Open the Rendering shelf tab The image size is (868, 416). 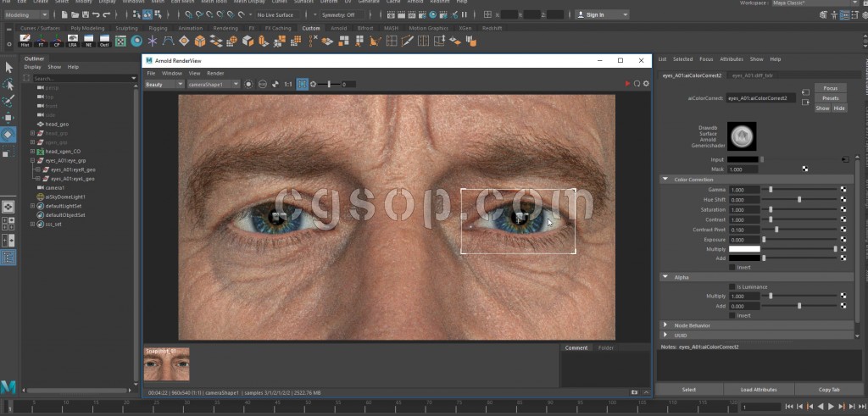[x=225, y=28]
